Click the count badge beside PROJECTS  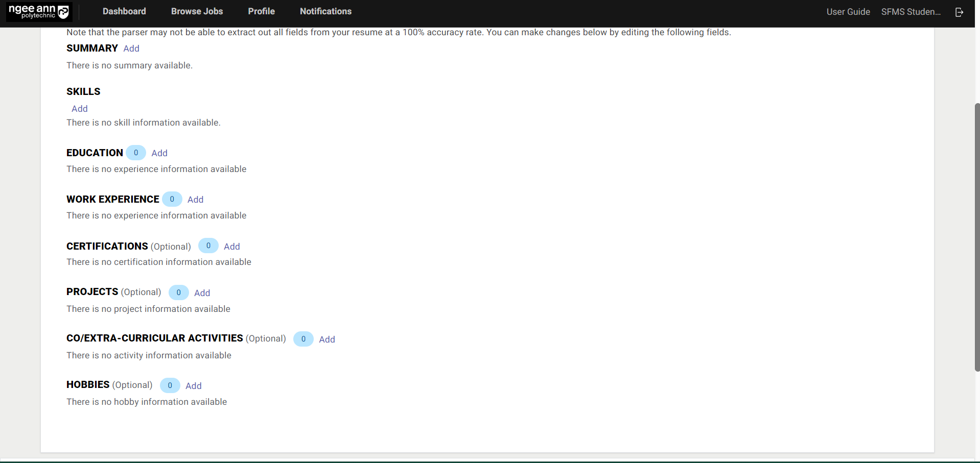click(x=178, y=292)
